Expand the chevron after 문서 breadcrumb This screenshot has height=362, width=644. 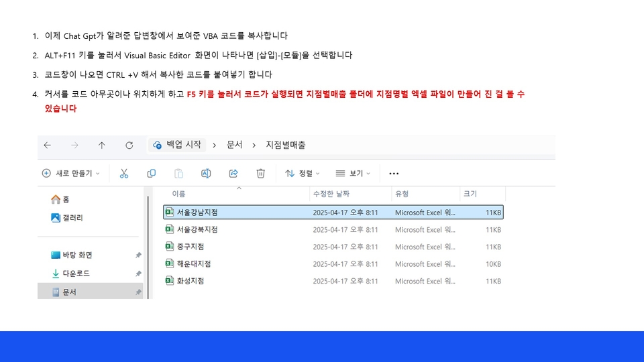[x=254, y=145]
